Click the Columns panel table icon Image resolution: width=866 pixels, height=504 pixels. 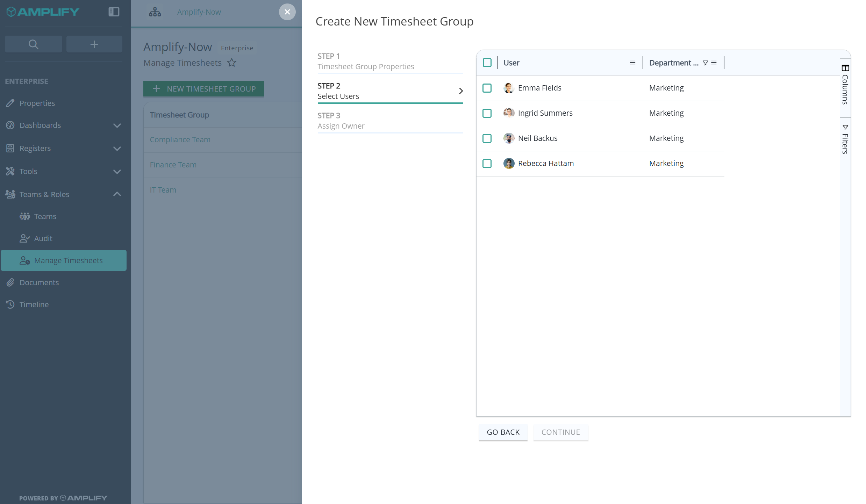click(x=845, y=68)
